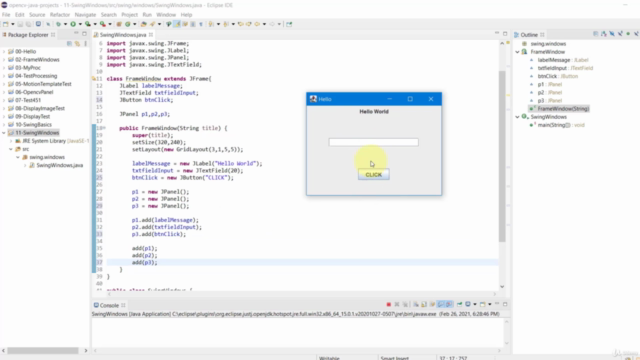The width and height of the screenshot is (640, 360).
Task: Toggle Sort in Outline toolbar
Action: tap(604, 34)
